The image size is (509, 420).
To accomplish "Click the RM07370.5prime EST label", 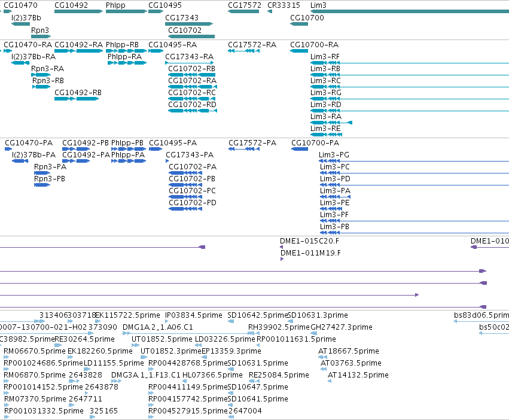I will click(35, 399).
